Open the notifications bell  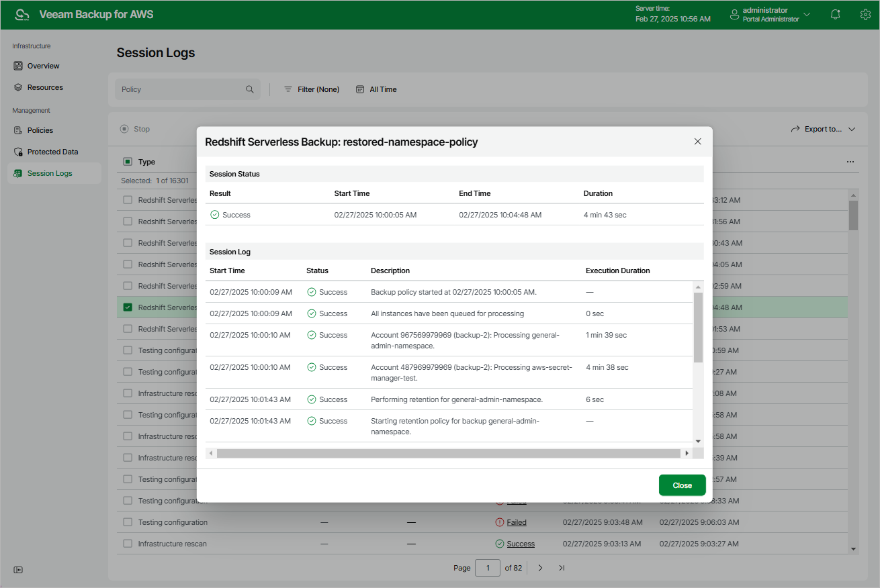[836, 14]
